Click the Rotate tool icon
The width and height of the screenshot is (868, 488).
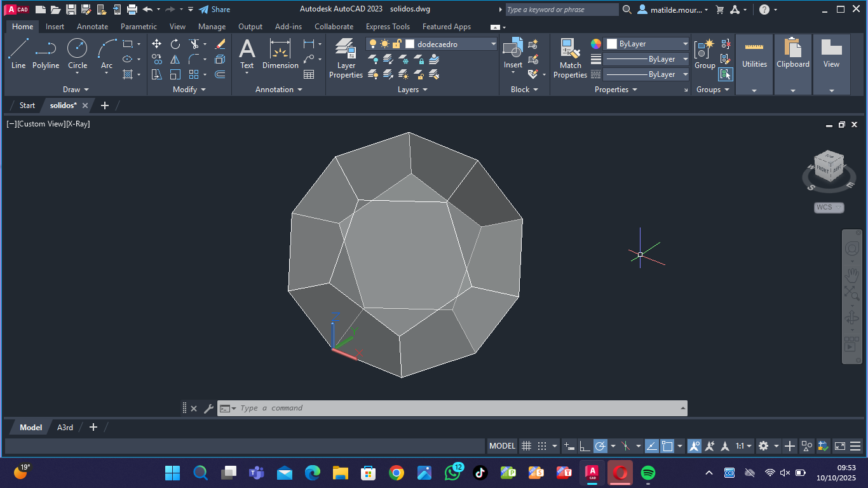coord(175,44)
